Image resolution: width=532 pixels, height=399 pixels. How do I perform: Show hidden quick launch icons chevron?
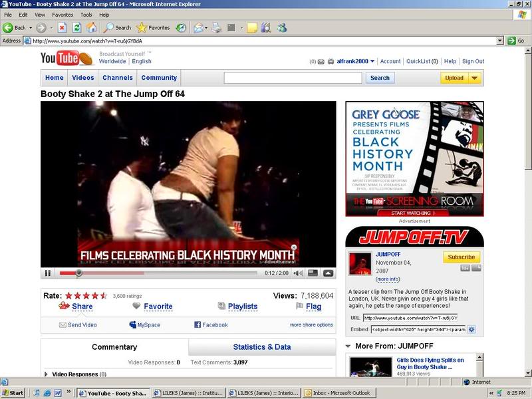tap(68, 392)
